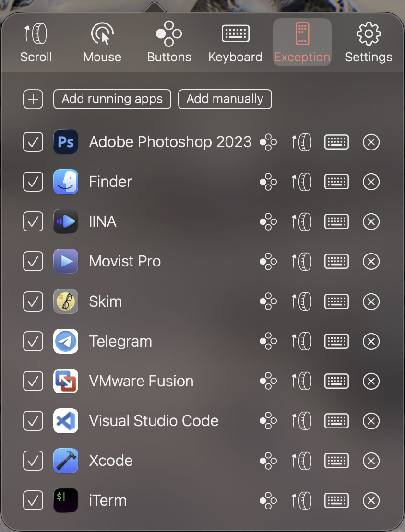Viewport: 405px width, 532px height.
Task: Click the Add running apps button
Action: coord(112,99)
